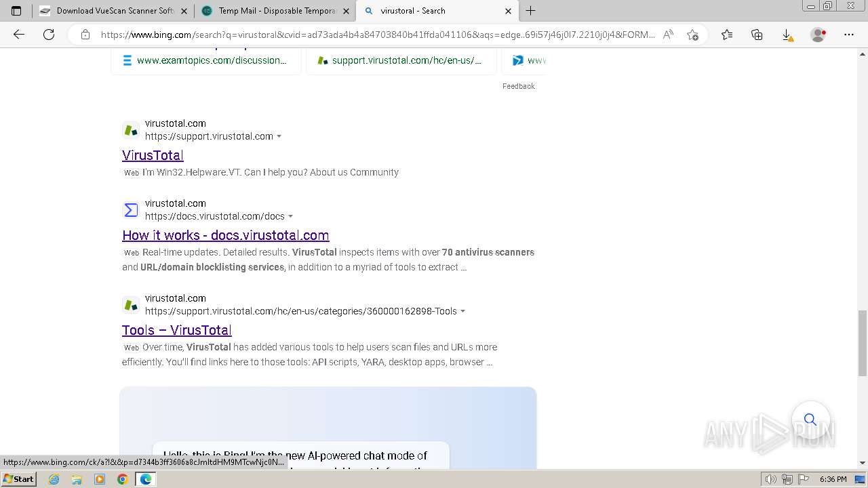Launch Google Chrome from taskbar
The width and height of the screenshot is (868, 488).
[122, 479]
